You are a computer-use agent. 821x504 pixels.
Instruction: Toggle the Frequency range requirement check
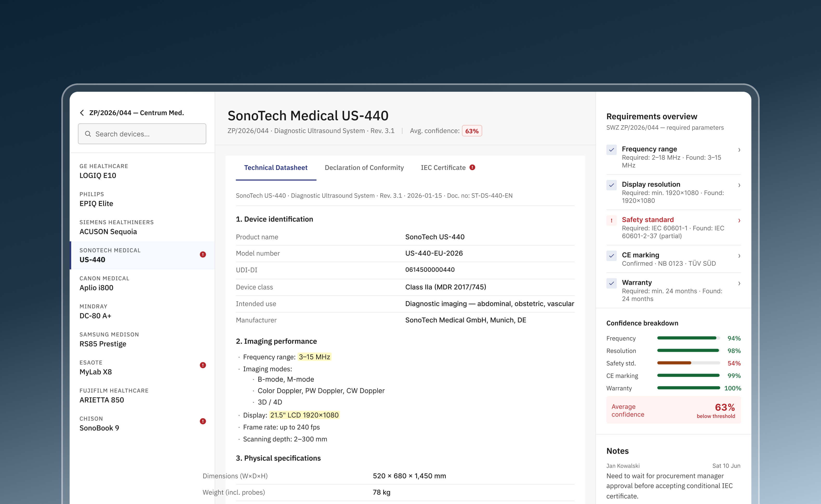tap(611, 150)
